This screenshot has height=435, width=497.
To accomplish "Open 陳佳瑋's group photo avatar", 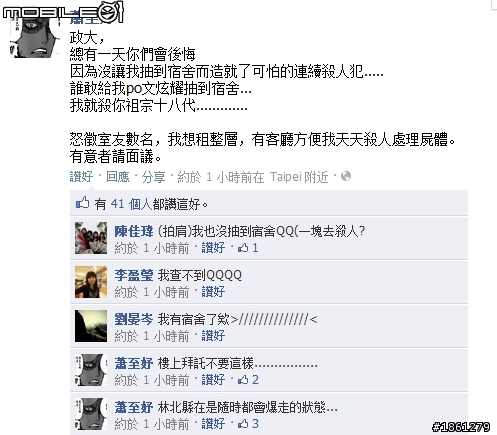I will point(91,238).
